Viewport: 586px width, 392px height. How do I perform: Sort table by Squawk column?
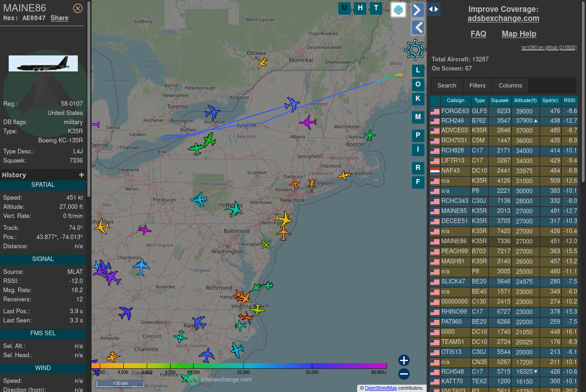click(x=500, y=101)
